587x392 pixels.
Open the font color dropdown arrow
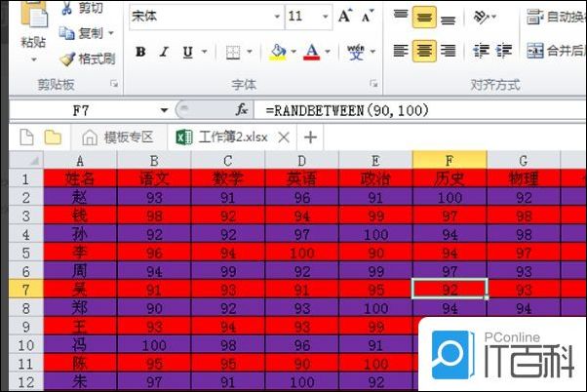[328, 52]
